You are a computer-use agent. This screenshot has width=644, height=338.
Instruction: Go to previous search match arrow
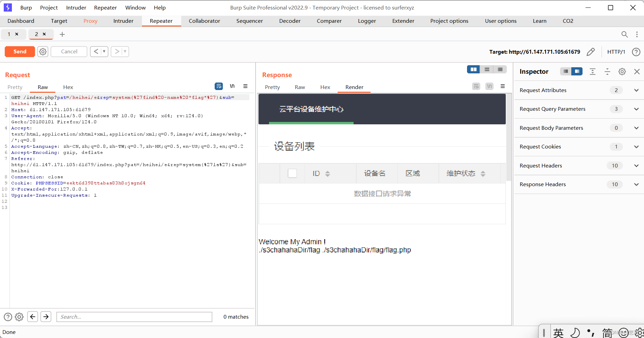(33, 317)
